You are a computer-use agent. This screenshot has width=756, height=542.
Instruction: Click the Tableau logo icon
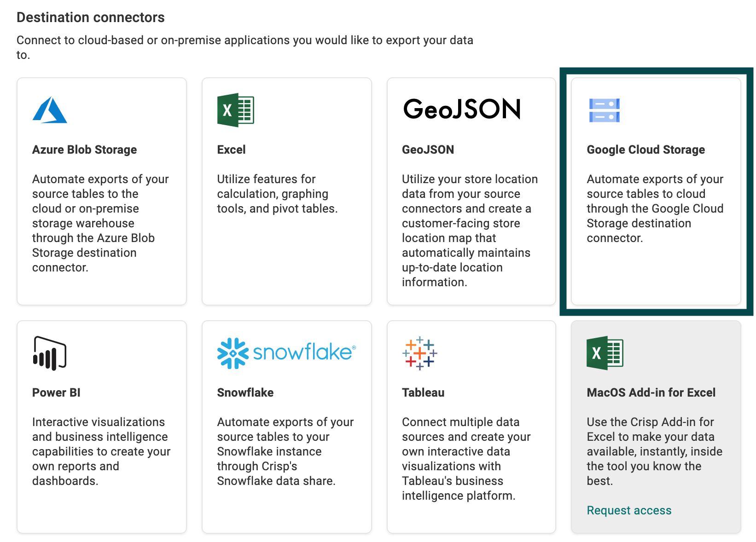(x=419, y=353)
